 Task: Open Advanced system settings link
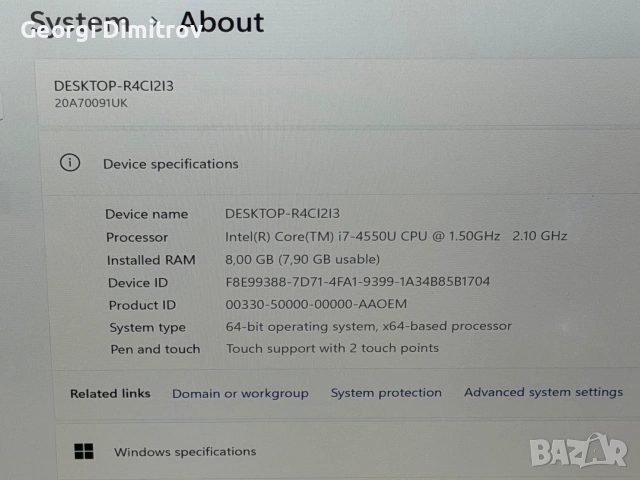pyautogui.click(x=543, y=392)
